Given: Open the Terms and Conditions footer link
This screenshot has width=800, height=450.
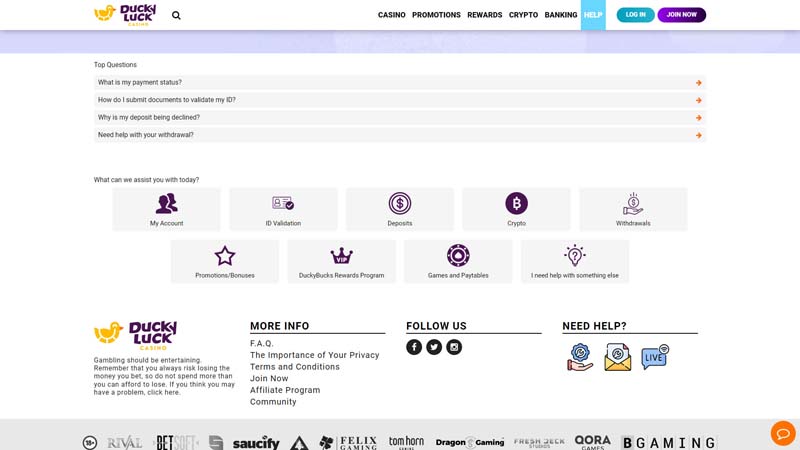Looking at the screenshot, I should (x=295, y=367).
